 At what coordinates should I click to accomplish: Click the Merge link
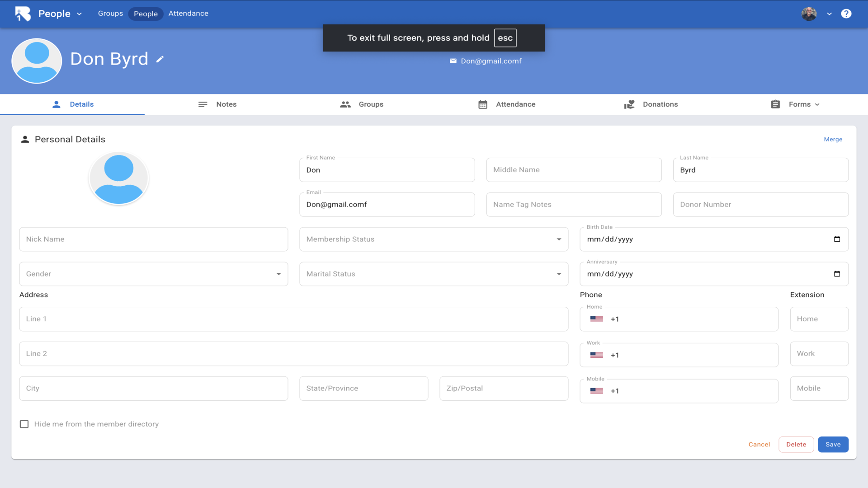point(833,139)
